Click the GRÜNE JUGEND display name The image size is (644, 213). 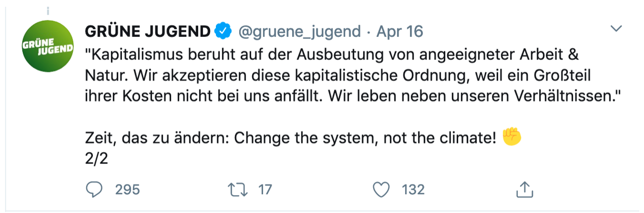pyautogui.click(x=148, y=32)
